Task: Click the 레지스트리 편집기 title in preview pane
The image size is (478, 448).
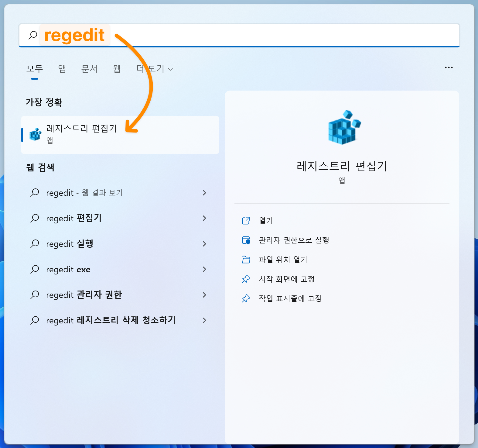Action: pyautogui.click(x=342, y=166)
